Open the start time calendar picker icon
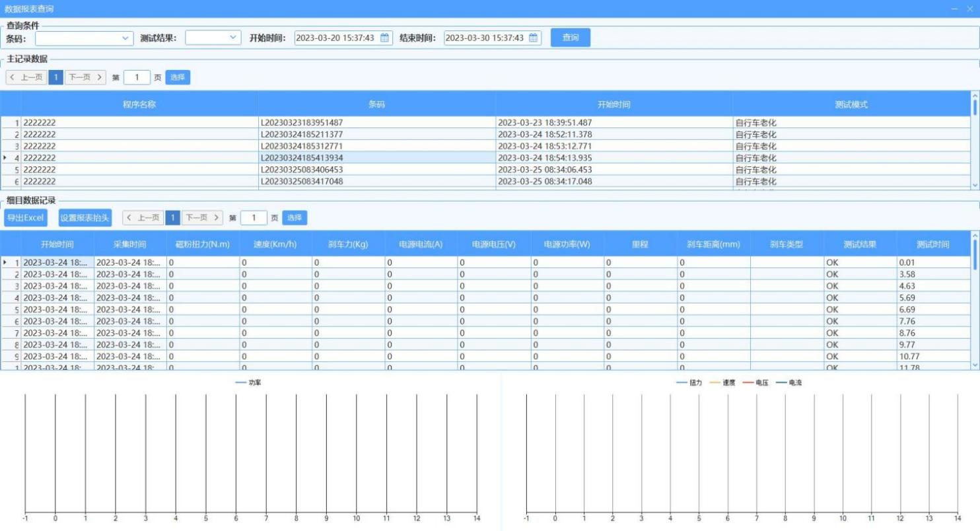The height and width of the screenshot is (531, 980). 384,38
